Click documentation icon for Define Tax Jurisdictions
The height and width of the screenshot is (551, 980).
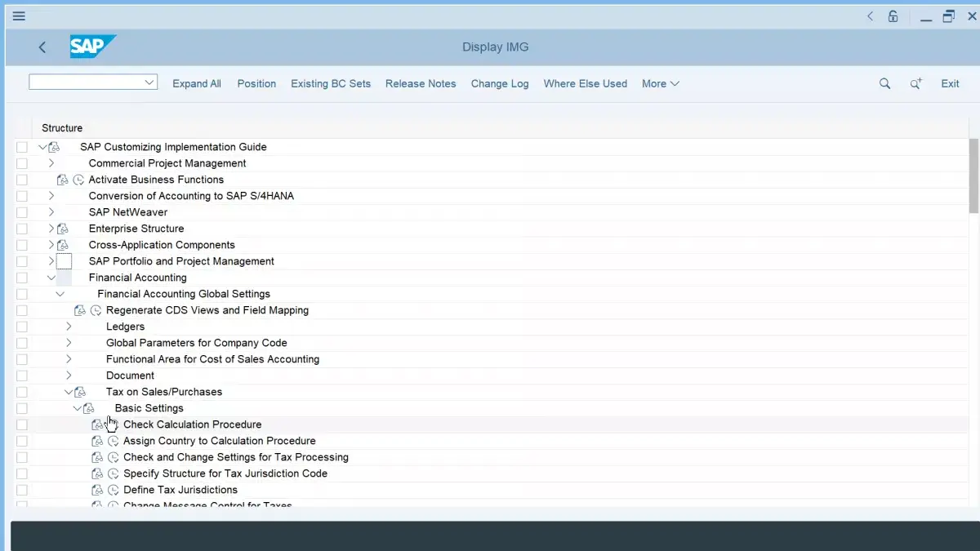pyautogui.click(x=98, y=490)
